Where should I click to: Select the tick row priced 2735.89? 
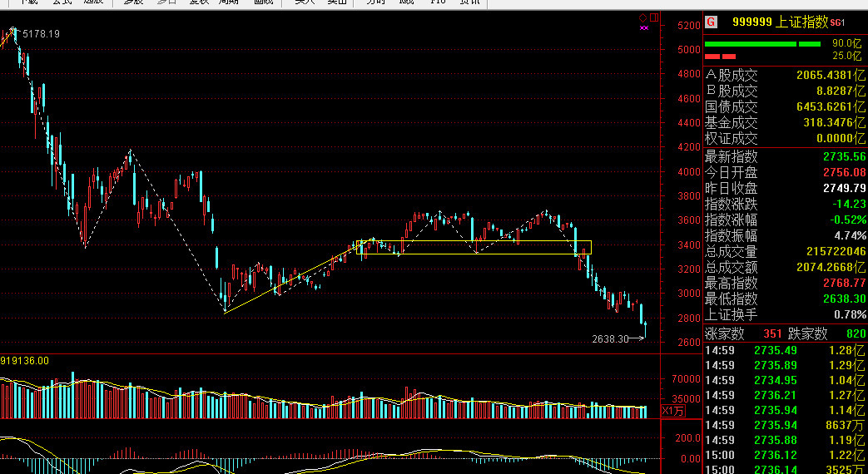(x=786, y=365)
